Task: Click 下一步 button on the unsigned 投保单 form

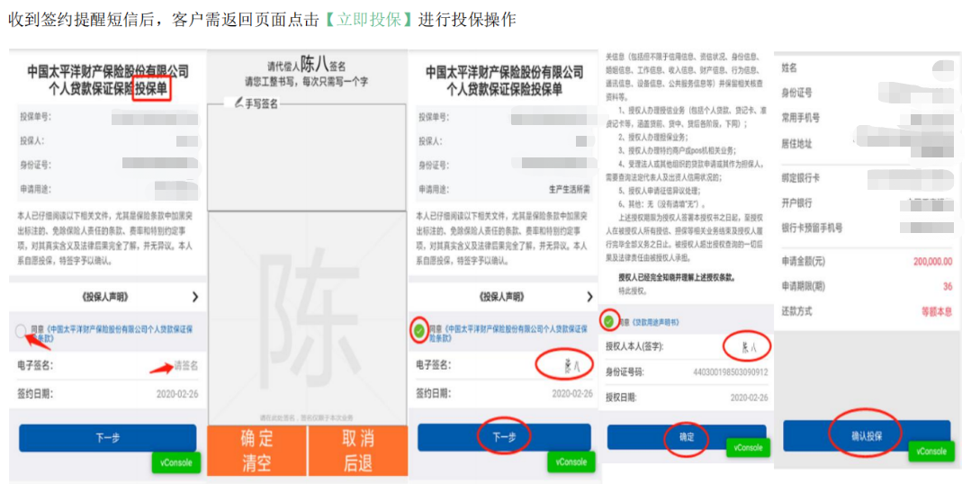Action: point(107,438)
